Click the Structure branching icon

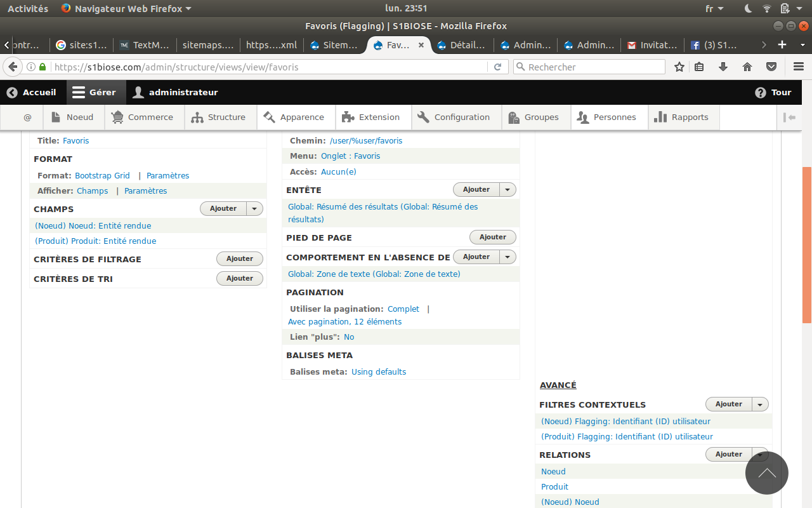tap(197, 117)
